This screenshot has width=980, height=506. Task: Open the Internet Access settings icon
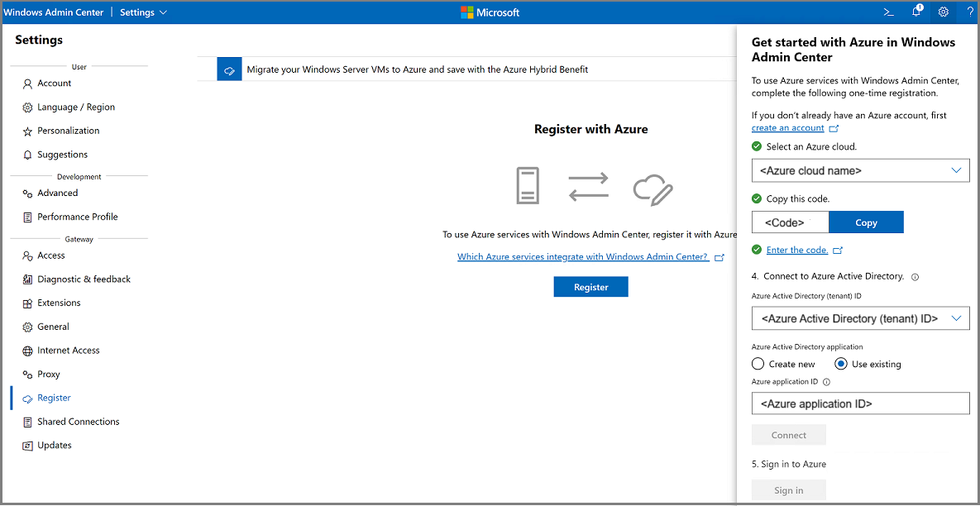tap(26, 350)
